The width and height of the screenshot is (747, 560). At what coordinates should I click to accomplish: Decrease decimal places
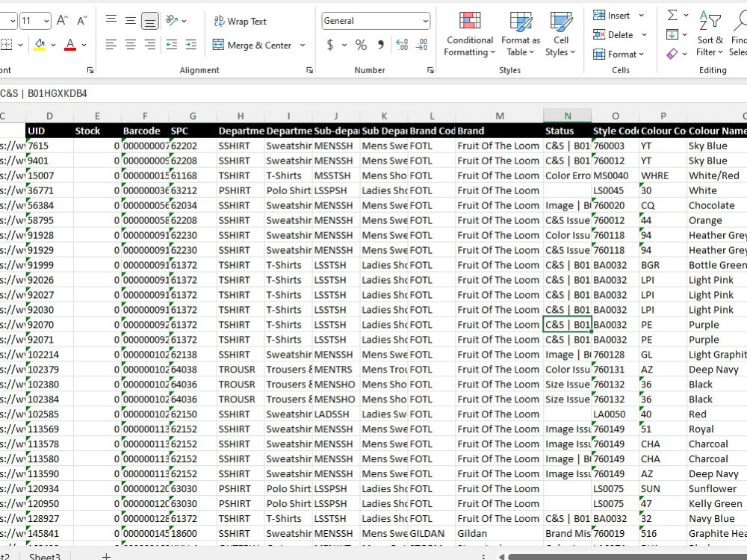click(x=421, y=46)
